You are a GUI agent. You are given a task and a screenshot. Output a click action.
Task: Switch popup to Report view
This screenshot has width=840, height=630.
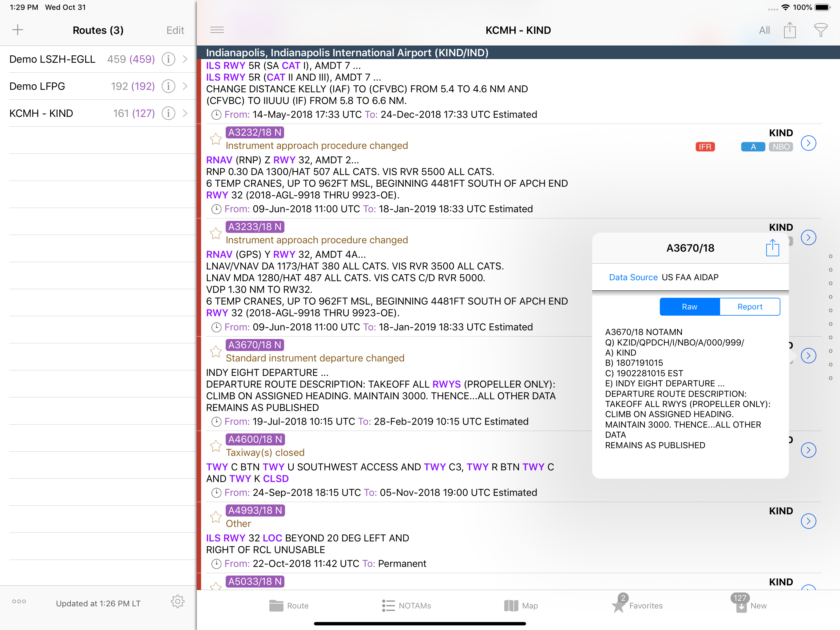[749, 307]
